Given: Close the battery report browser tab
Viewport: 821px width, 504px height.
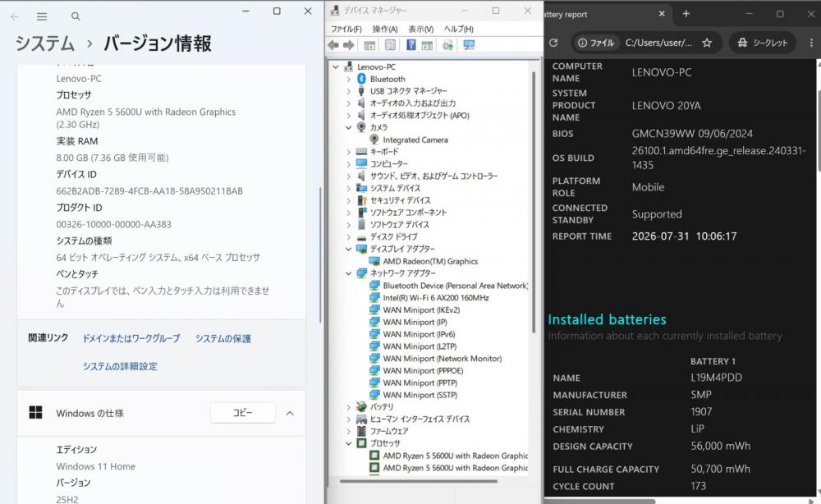Looking at the screenshot, I should pos(662,14).
